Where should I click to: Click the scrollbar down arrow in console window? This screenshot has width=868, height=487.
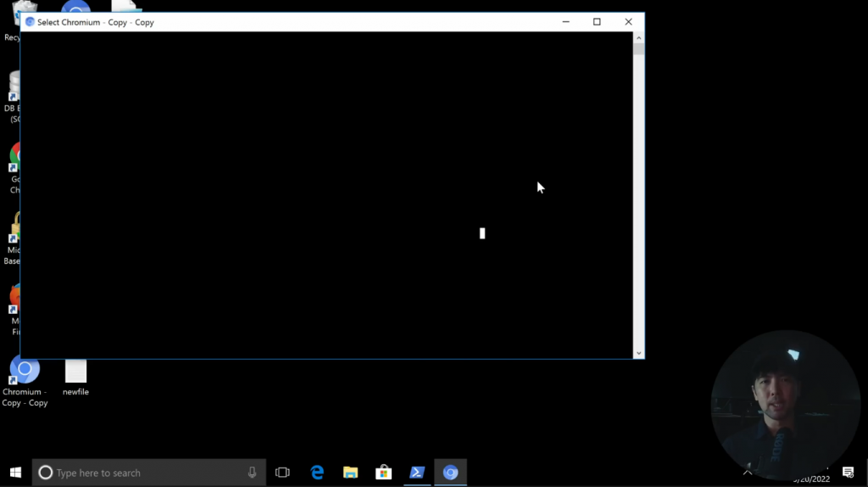pos(639,353)
